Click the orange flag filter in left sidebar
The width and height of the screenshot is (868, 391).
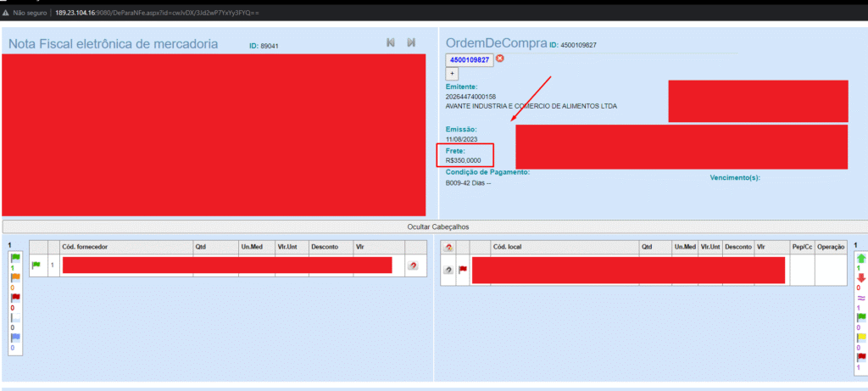13,278
